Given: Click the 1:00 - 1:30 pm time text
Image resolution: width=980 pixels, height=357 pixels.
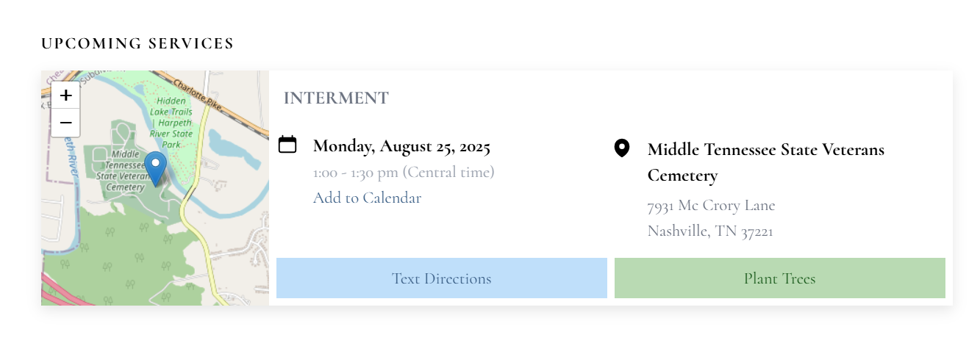Looking at the screenshot, I should (404, 172).
